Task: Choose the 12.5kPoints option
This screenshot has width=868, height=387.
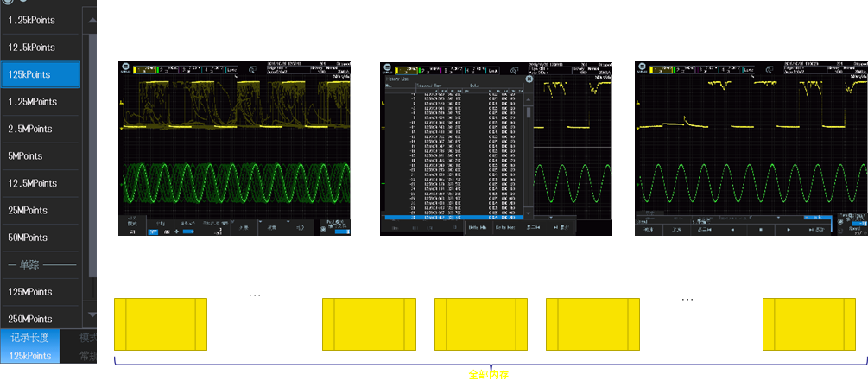Action: point(40,48)
